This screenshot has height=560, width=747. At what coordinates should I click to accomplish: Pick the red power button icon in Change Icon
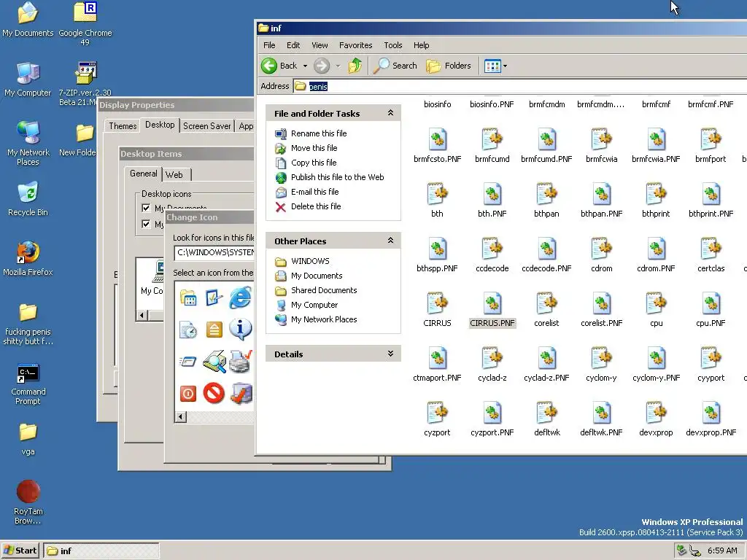[188, 394]
